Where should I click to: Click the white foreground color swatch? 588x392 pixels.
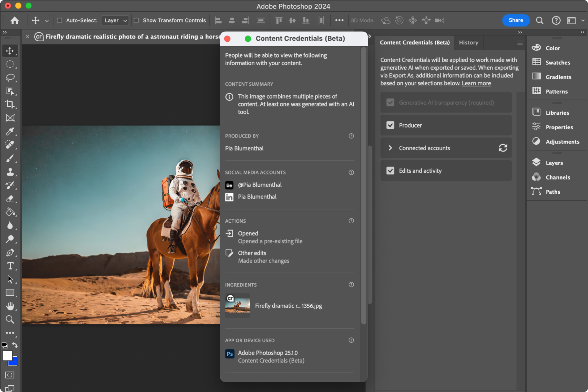pyautogui.click(x=7, y=355)
